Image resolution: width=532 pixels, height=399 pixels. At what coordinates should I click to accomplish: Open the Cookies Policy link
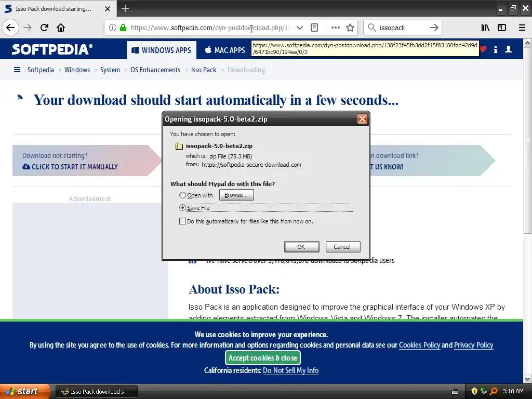click(419, 345)
